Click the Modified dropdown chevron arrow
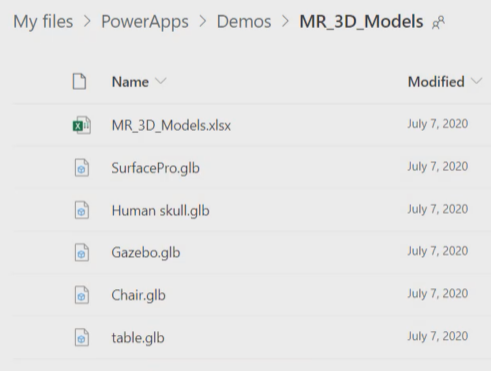The width and height of the screenshot is (491, 371). click(x=476, y=81)
